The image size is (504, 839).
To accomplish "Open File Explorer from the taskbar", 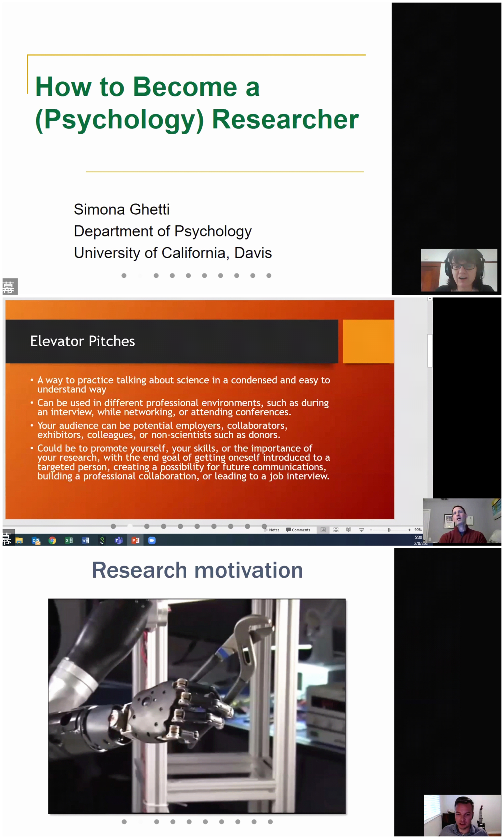I will pos(19,540).
